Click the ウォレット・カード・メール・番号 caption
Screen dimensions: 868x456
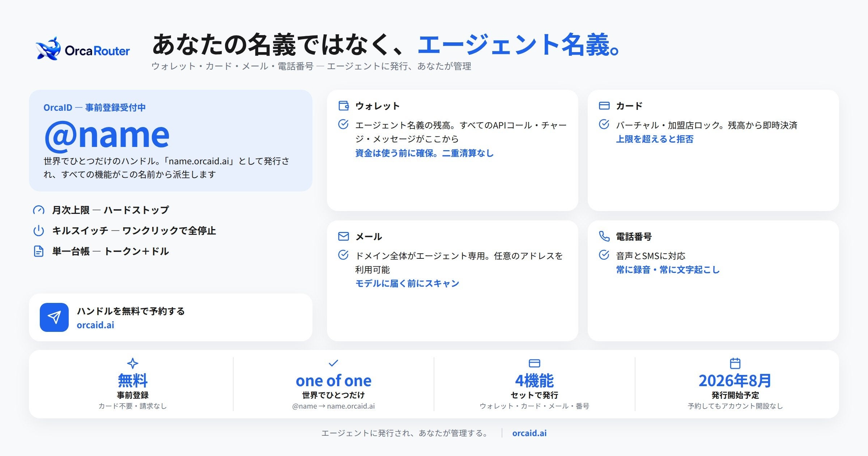[535, 406]
